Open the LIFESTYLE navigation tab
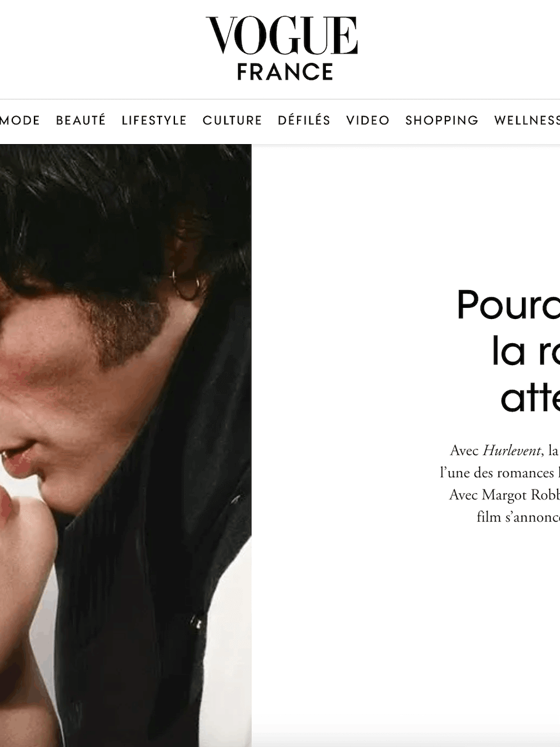This screenshot has width=560, height=747. coord(154,120)
